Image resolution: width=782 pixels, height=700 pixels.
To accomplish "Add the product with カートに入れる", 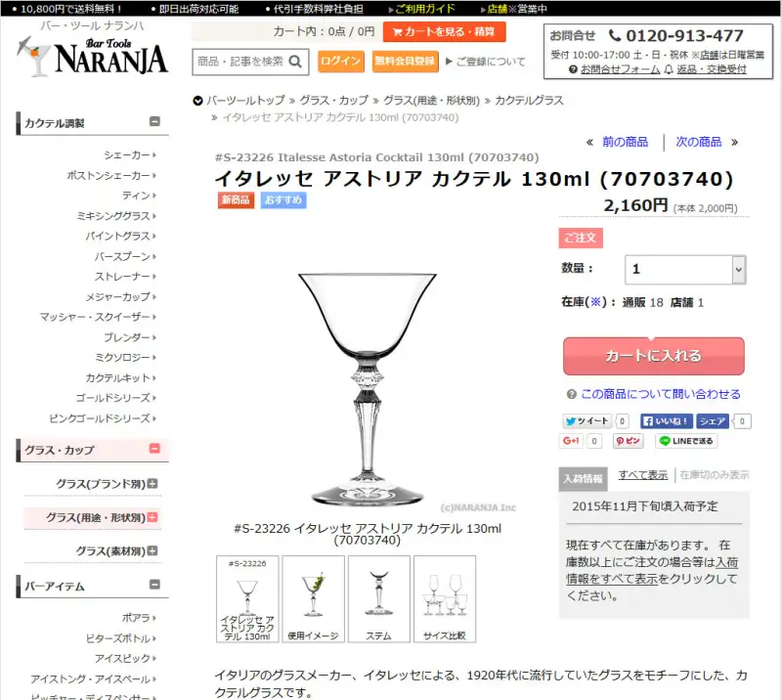I will tap(653, 356).
